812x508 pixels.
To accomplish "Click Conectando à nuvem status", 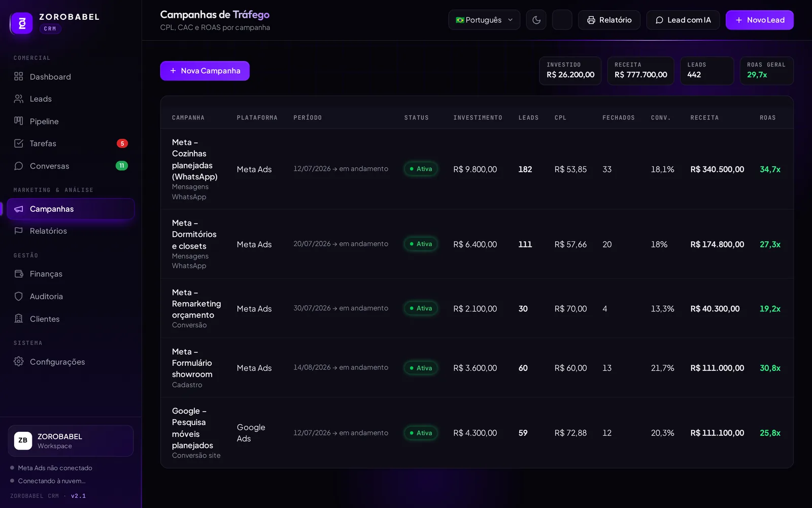I will (48, 481).
